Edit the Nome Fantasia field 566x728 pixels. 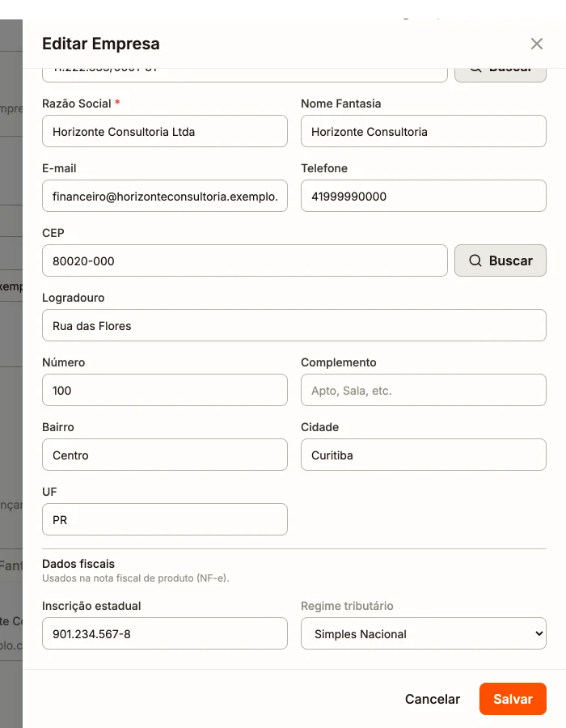[x=423, y=131]
